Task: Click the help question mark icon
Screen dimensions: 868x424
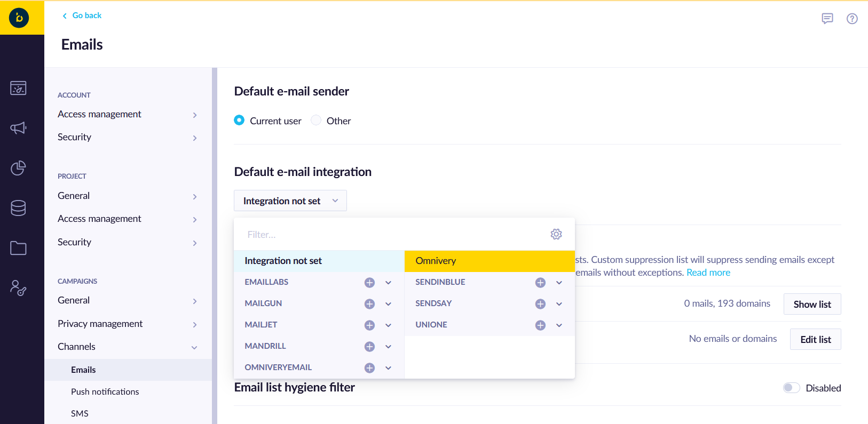Action: (x=852, y=19)
